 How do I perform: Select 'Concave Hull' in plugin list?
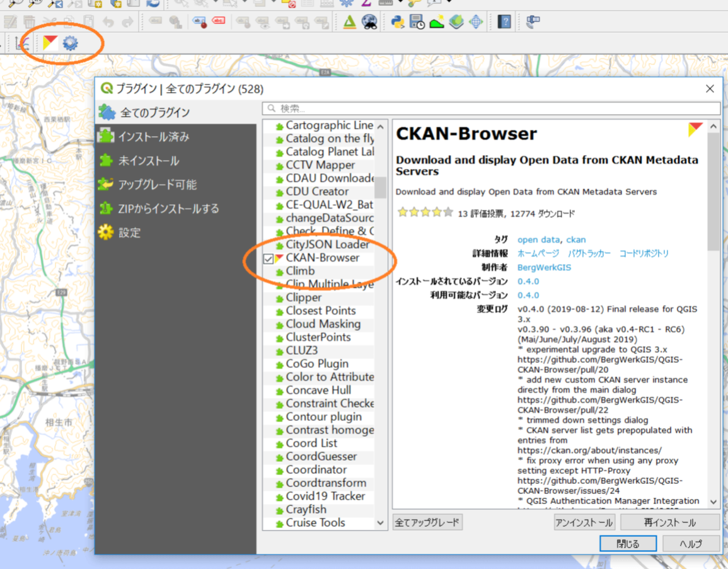318,390
